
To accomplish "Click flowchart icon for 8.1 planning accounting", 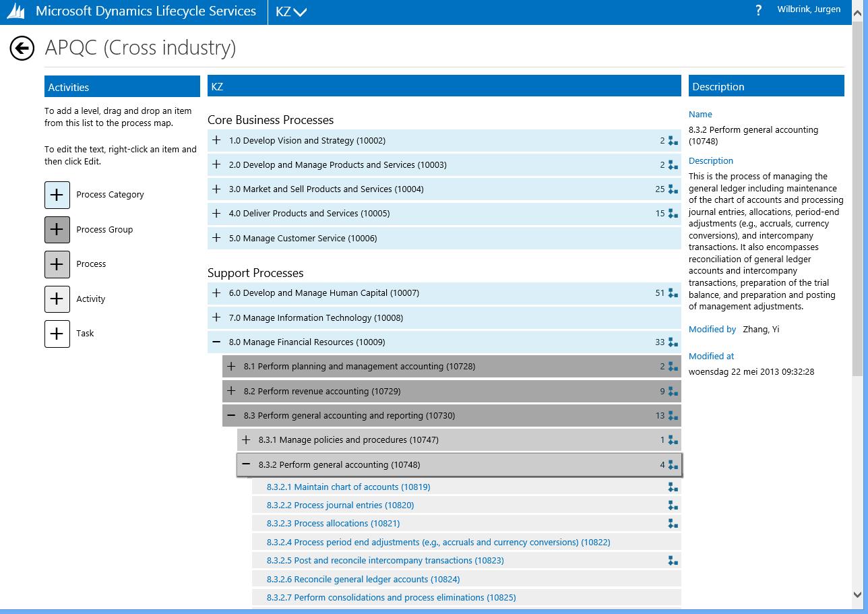I will 673,367.
